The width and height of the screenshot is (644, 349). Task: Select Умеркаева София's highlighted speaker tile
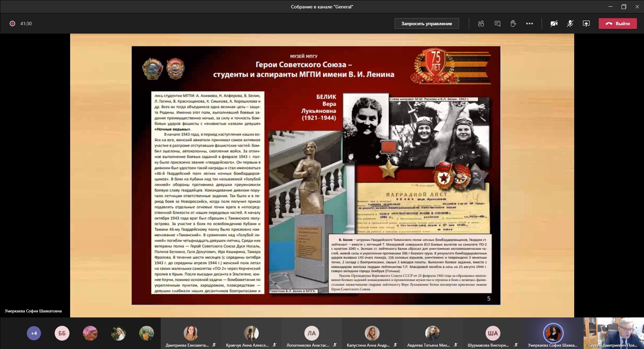point(553,333)
